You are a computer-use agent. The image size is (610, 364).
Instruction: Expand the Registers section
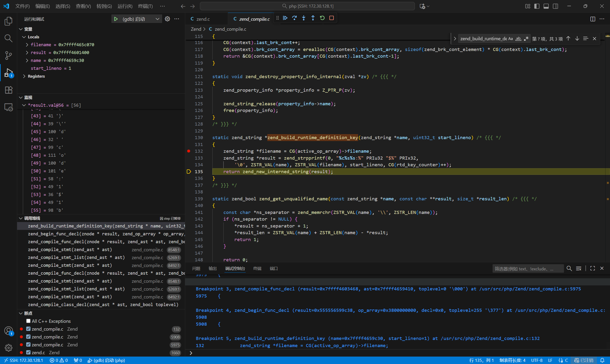(24, 76)
